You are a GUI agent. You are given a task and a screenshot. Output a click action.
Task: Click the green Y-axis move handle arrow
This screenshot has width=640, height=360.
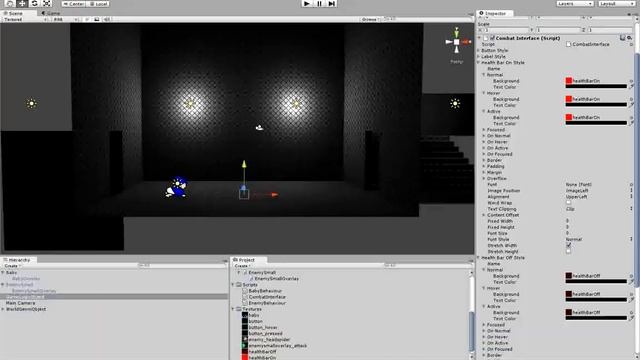coord(244,164)
